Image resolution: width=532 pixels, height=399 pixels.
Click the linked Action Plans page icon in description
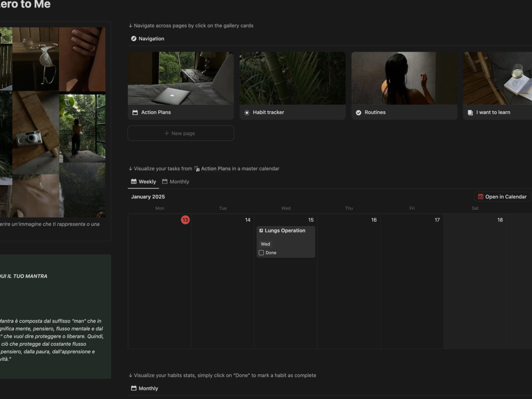[x=197, y=169]
